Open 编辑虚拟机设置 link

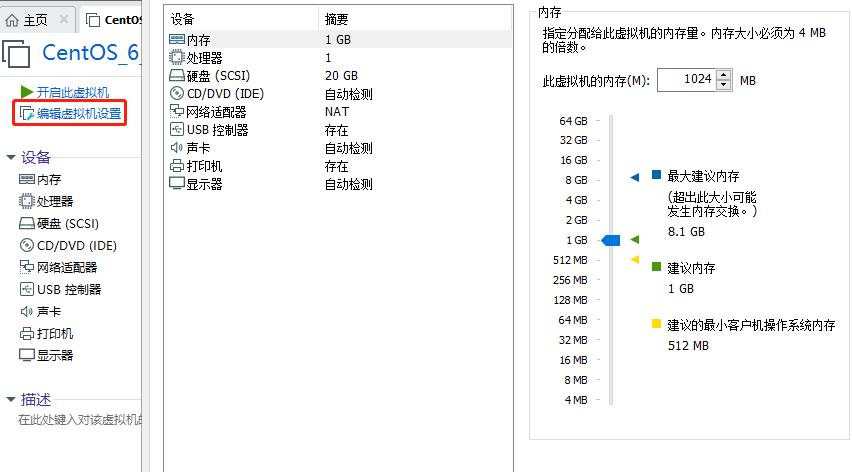pyautogui.click(x=79, y=114)
